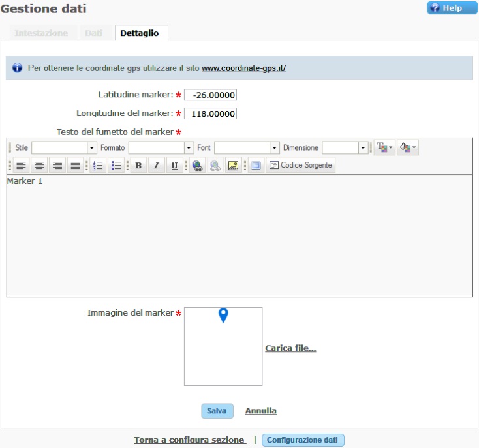Click the Latitudine marker input field
479x448 pixels.
(210, 95)
